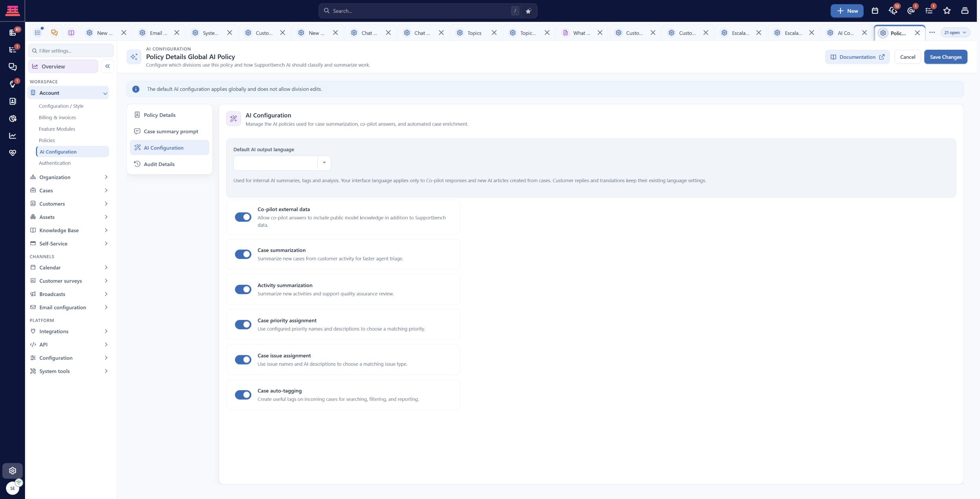
Task: Open settings gear at bottom left
Action: click(x=13, y=470)
